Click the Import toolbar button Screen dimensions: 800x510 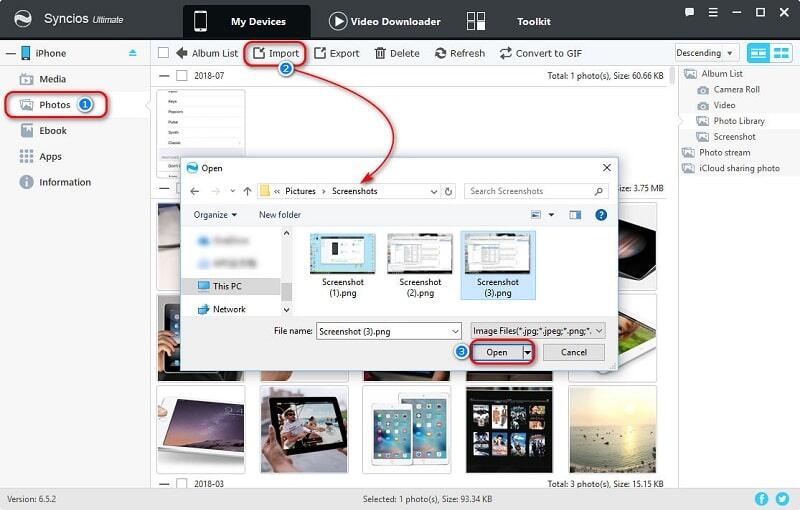pos(276,53)
